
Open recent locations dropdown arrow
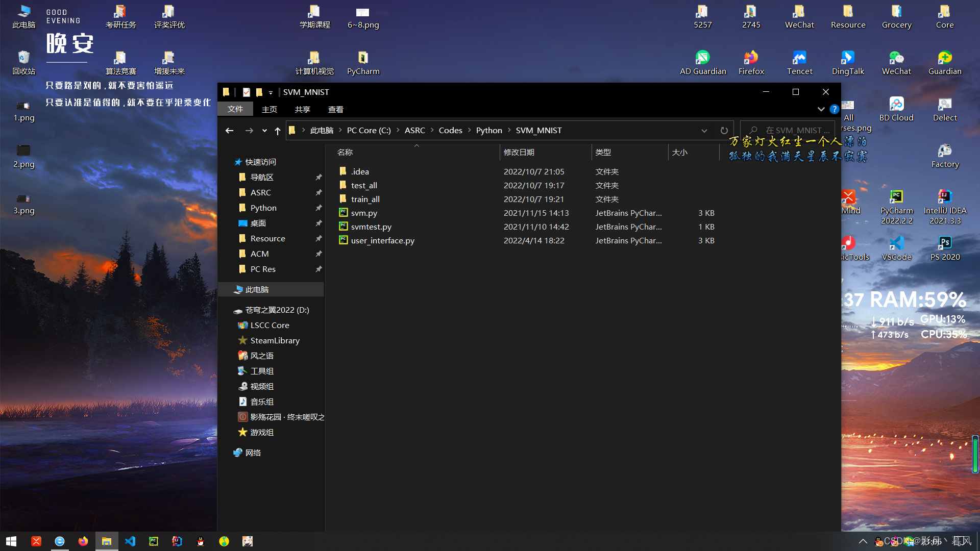click(264, 131)
